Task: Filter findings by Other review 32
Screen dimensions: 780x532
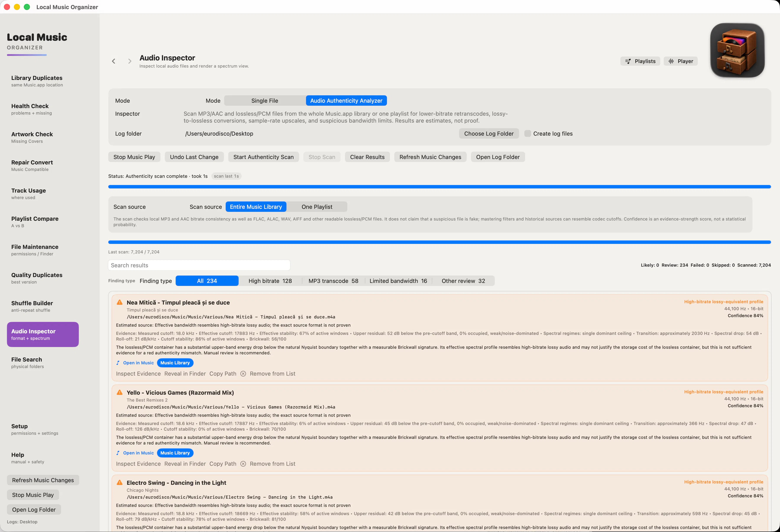Action: point(463,281)
